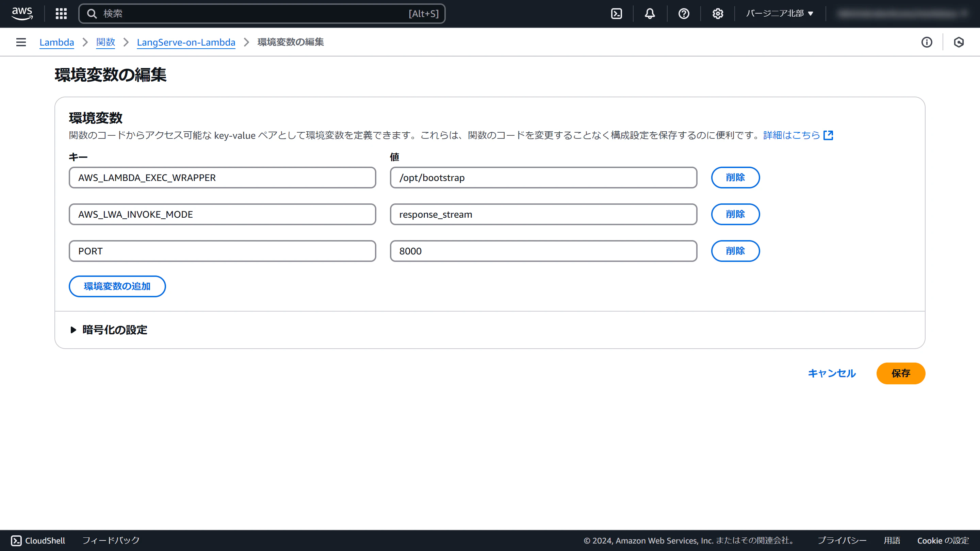Open the settings gear menu
The width and height of the screenshot is (980, 551).
718,14
